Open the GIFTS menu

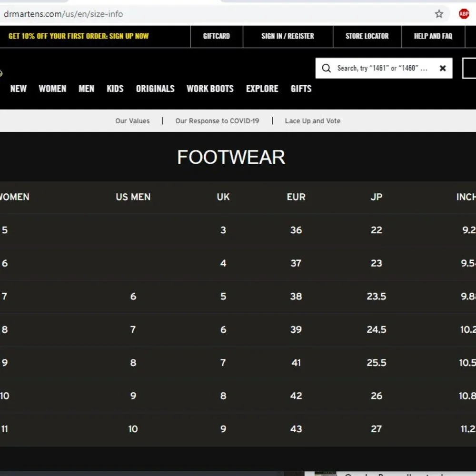pyautogui.click(x=301, y=89)
